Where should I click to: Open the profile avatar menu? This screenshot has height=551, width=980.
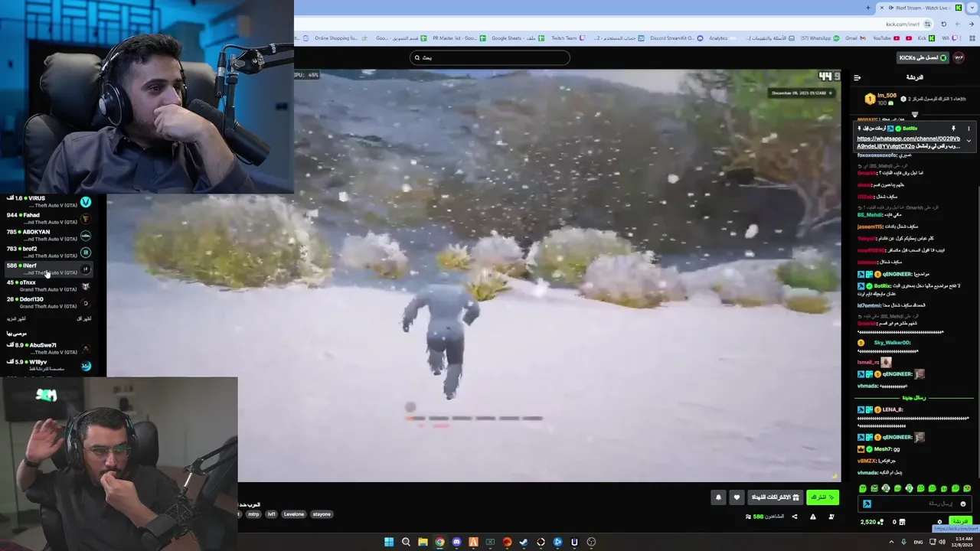pos(959,57)
